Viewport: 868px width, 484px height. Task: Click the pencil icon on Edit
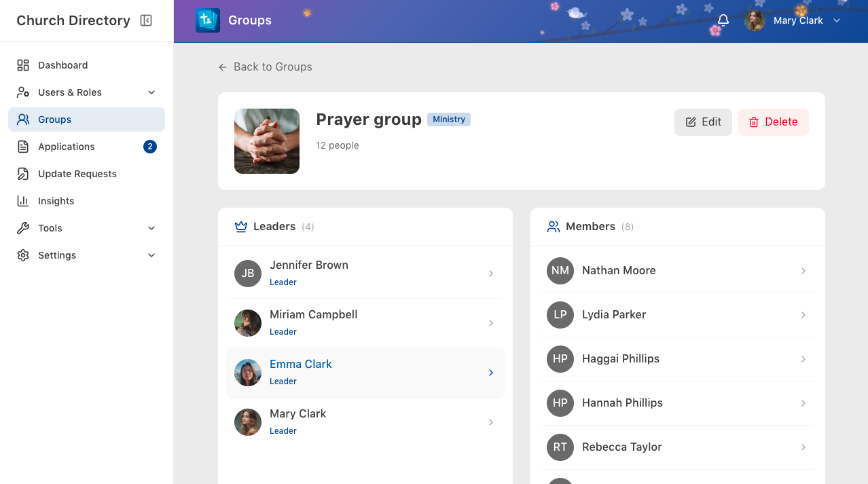pyautogui.click(x=691, y=122)
